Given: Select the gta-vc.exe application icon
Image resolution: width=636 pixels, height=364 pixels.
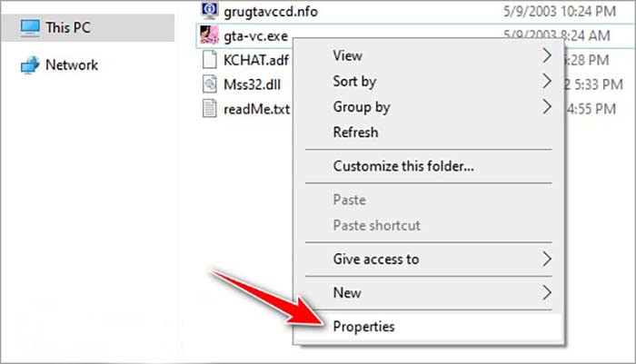Looking at the screenshot, I should [209, 35].
